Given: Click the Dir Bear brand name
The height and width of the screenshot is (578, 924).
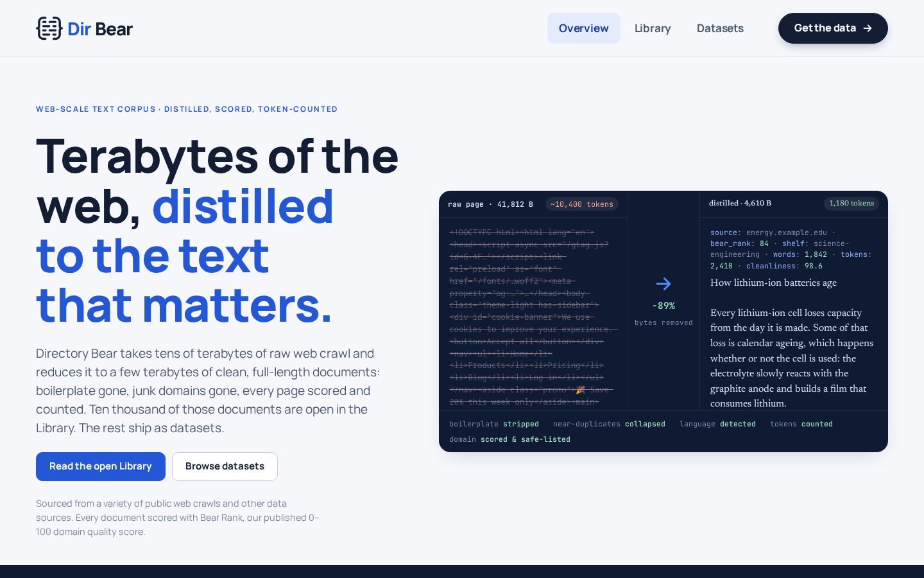Looking at the screenshot, I should [x=100, y=29].
